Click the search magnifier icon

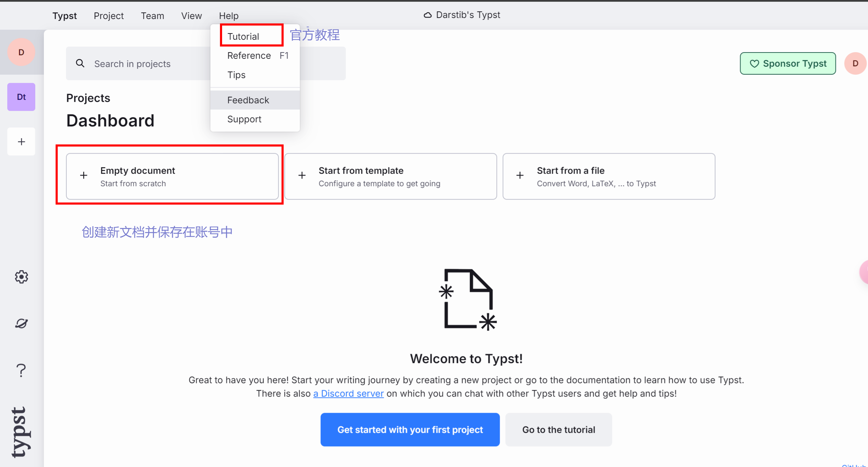click(x=80, y=64)
